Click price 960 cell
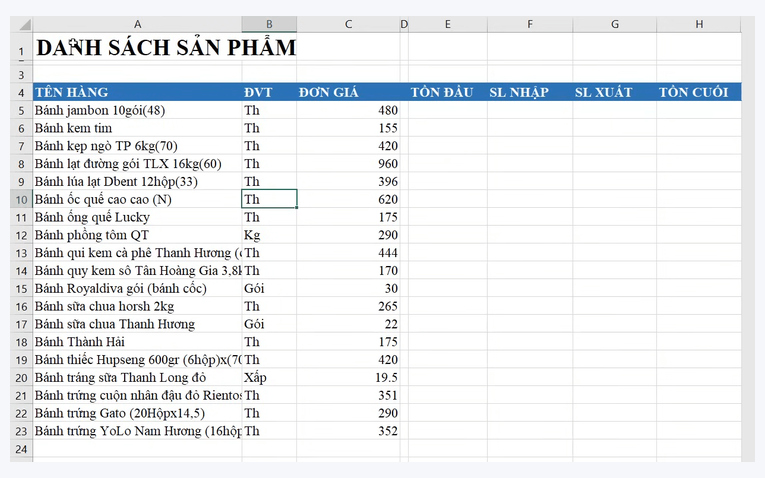The image size is (765, 478). pyautogui.click(x=348, y=163)
